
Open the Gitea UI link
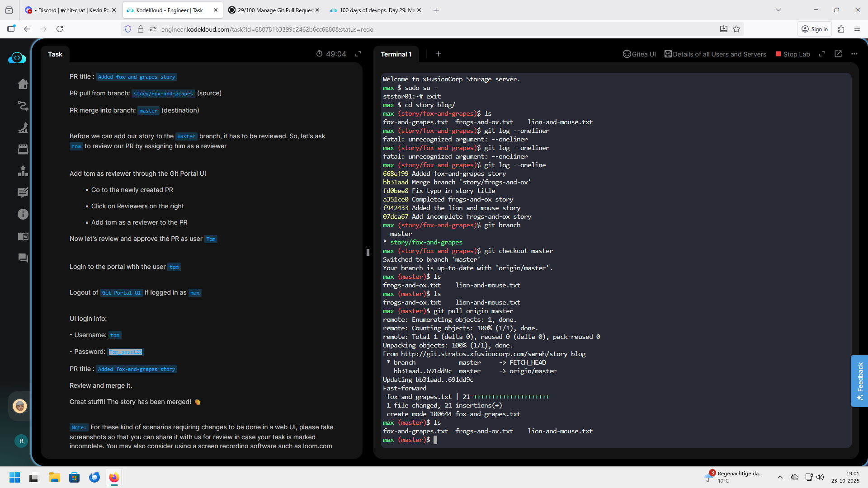639,54
